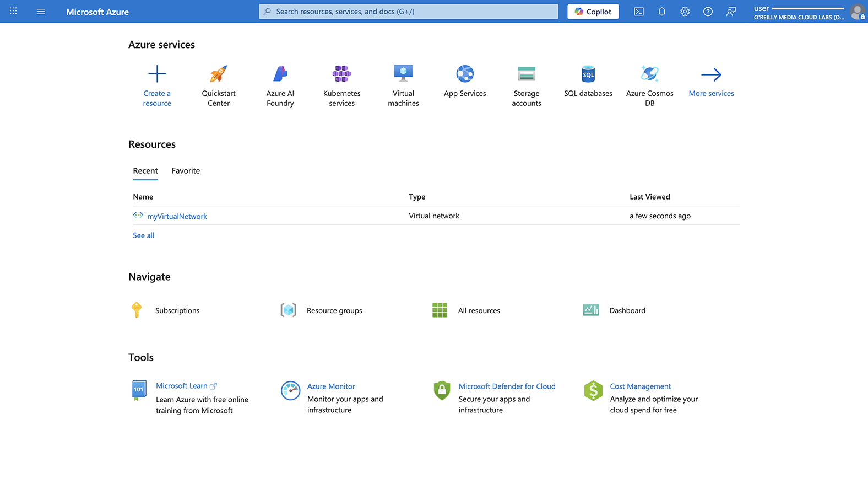Click the 'a few seconds ago' cell
Viewport: 868px width, 489px height.
660,216
